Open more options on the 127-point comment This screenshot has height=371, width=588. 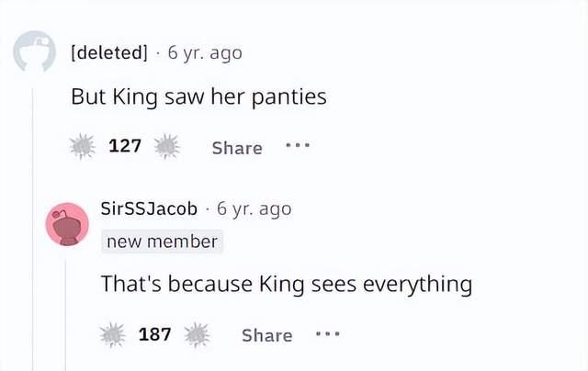click(299, 146)
